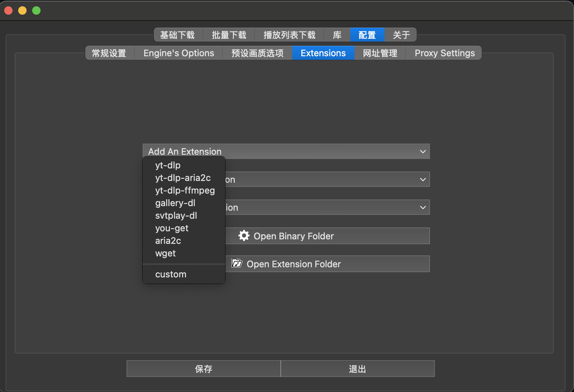Open the Proxy Settings tab
The width and height of the screenshot is (574, 392).
(444, 53)
